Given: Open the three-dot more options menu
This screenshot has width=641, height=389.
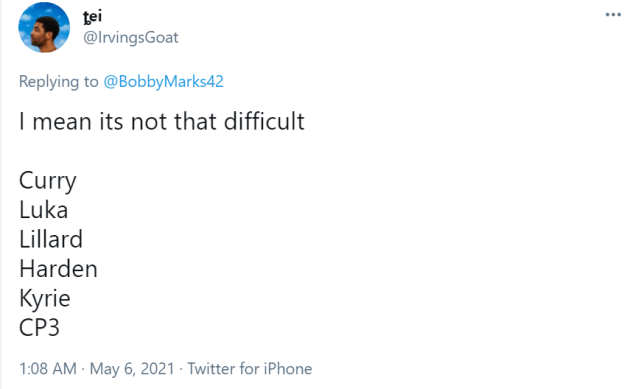Looking at the screenshot, I should 613,15.
